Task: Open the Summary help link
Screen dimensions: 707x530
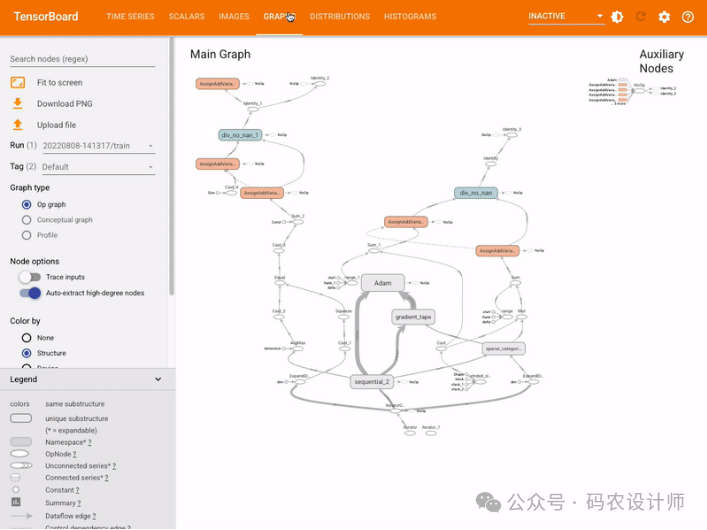Action: coord(79,503)
